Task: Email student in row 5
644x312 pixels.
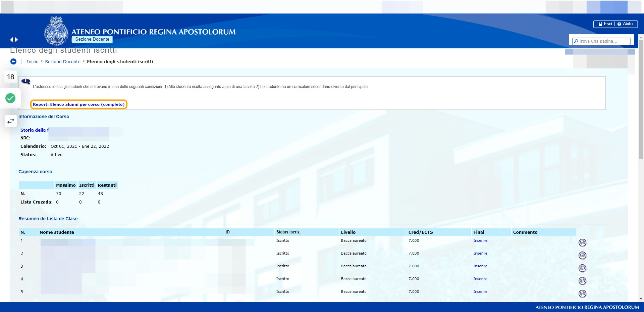Action: point(583,294)
